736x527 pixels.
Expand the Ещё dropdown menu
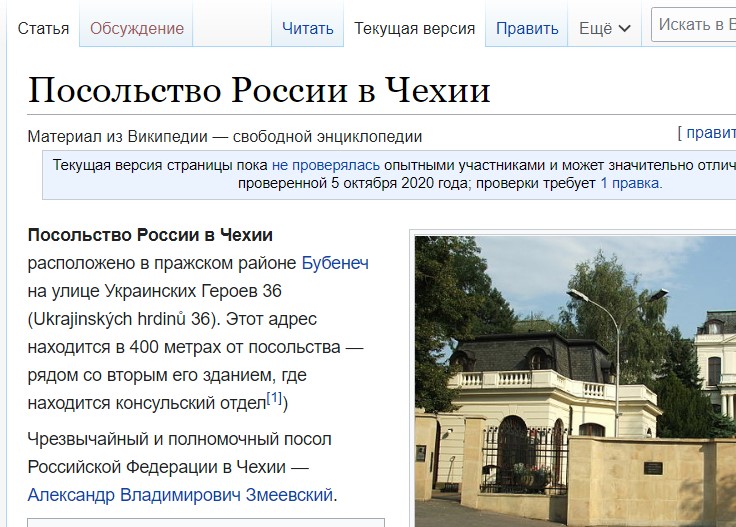point(596,28)
